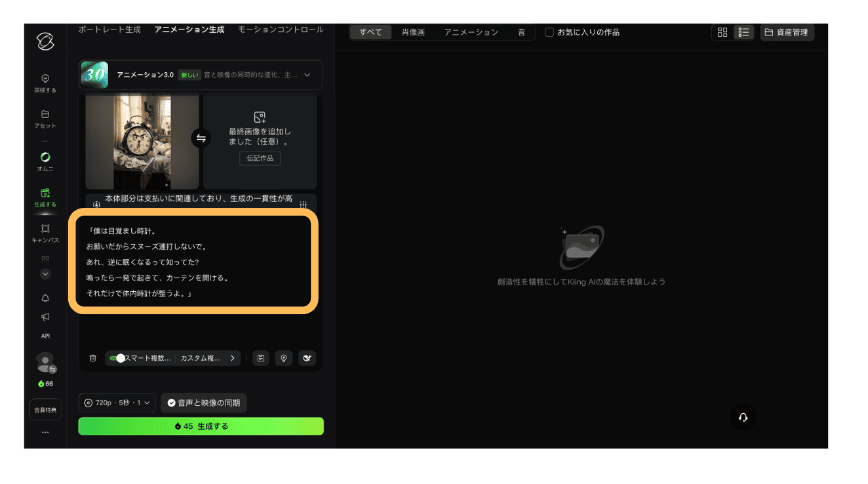Click the notification bell icon in sidebar
Screen dimensions: 868x484
click(x=45, y=298)
